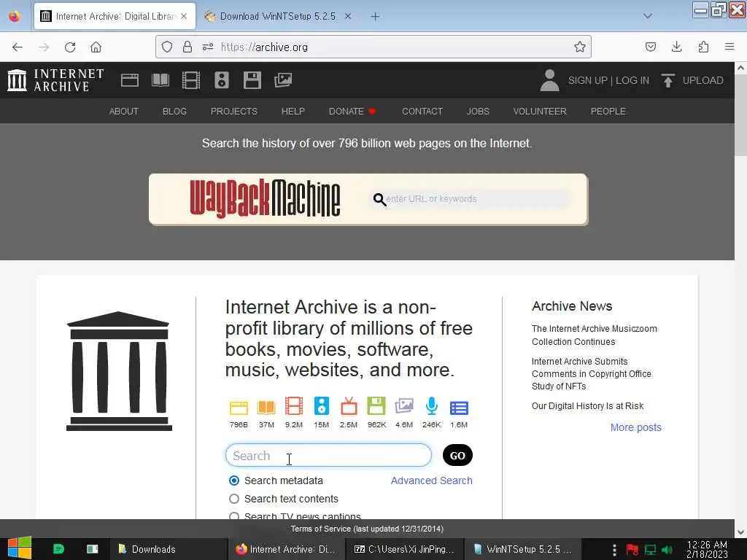The width and height of the screenshot is (747, 560).
Task: Open the Software floppy icon in header
Action: [252, 80]
